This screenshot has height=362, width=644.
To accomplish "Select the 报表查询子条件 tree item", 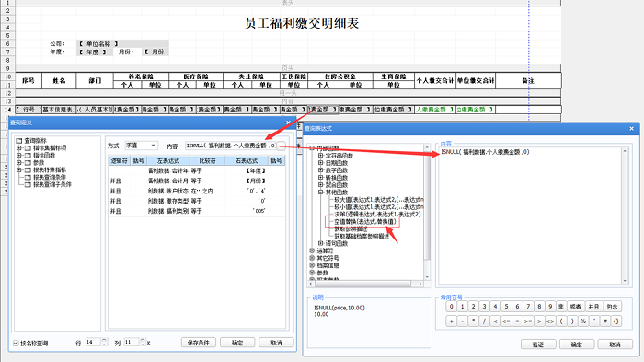I will 52,185.
